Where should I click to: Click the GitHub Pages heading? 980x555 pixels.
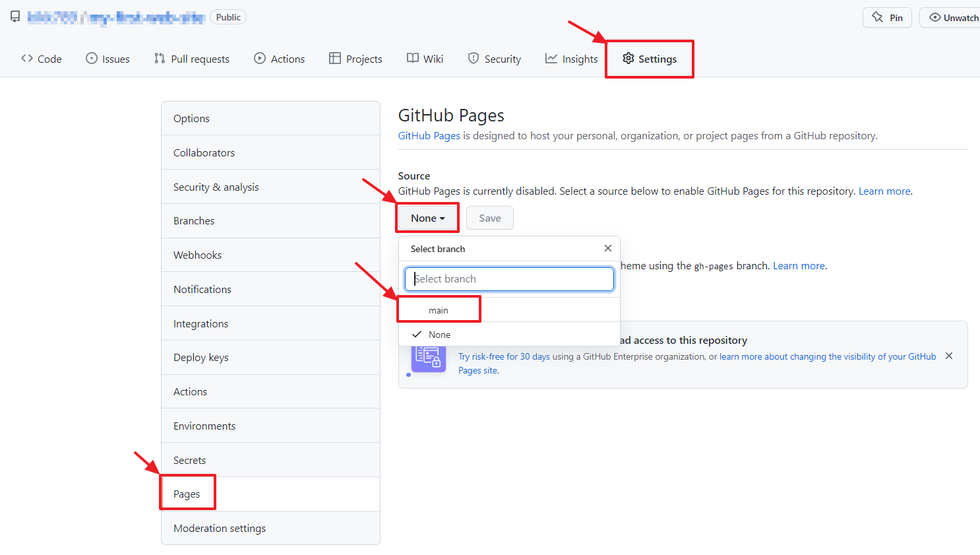(451, 115)
